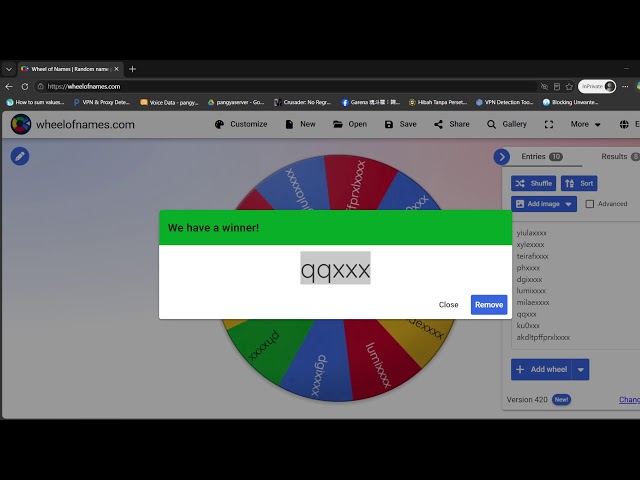Click the InPrivate profile button
640x480 pixels.
click(x=597, y=87)
